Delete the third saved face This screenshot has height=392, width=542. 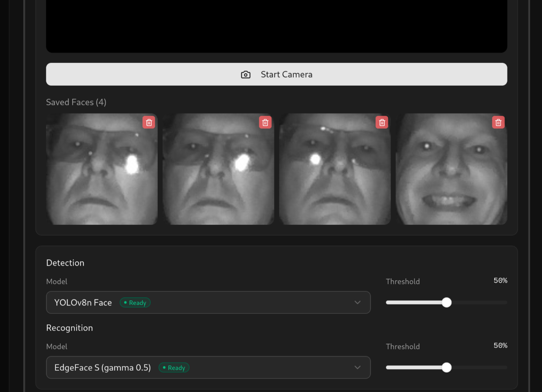point(382,122)
